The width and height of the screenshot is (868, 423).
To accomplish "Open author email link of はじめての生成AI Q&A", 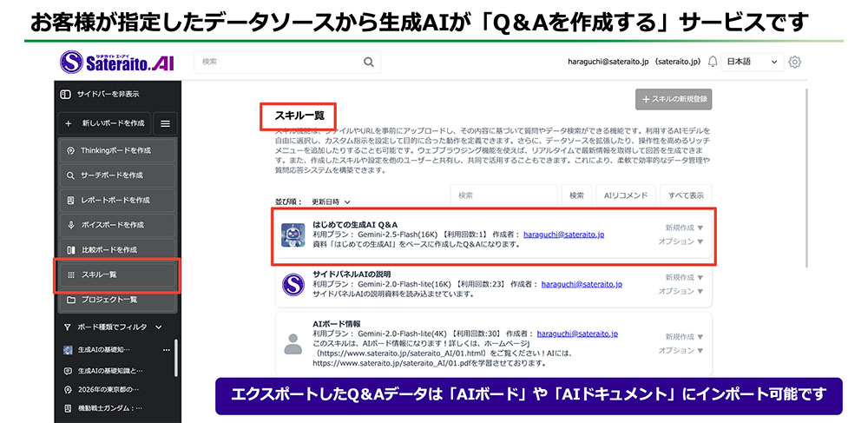I will (x=563, y=235).
